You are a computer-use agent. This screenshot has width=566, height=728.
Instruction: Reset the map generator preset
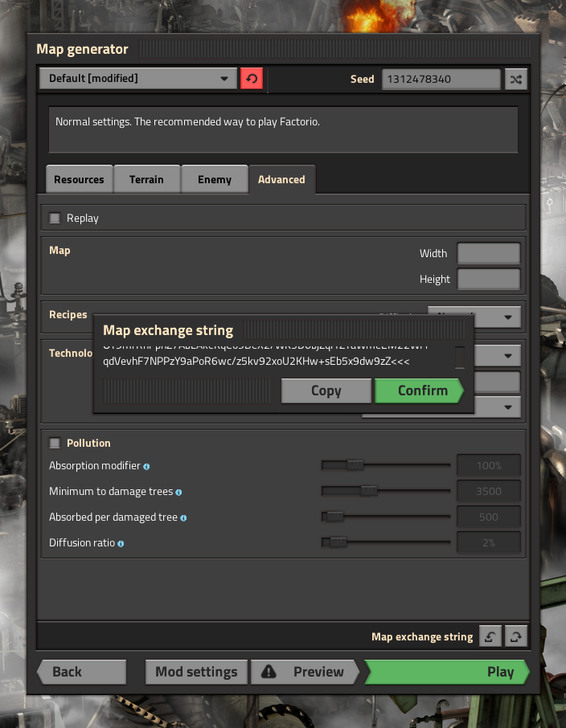click(x=252, y=79)
